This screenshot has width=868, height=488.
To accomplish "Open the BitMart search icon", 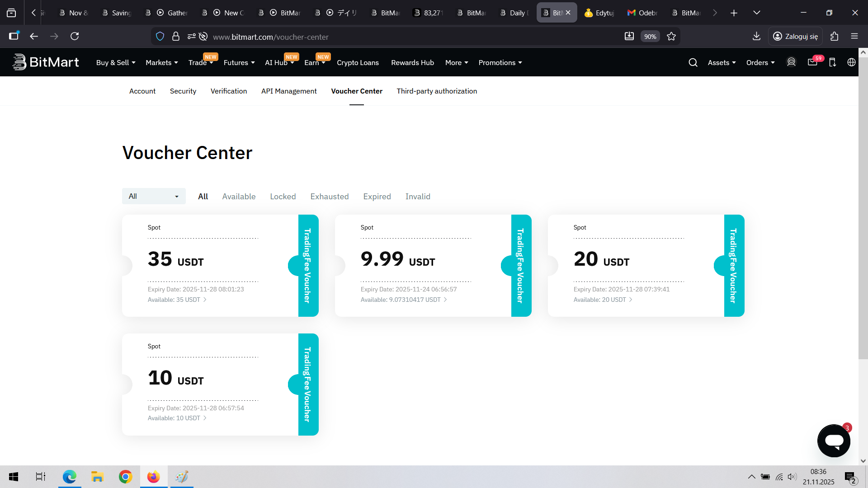I will pos(693,63).
